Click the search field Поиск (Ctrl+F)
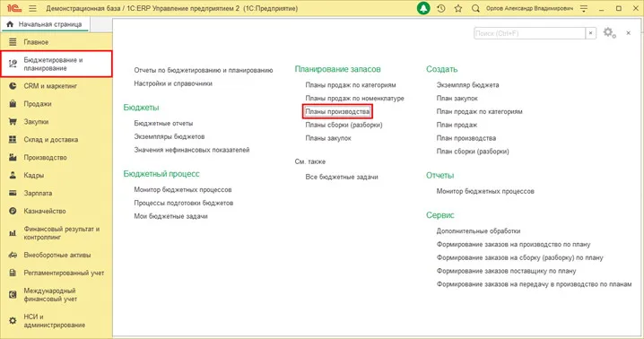644x339 pixels. 529,33
